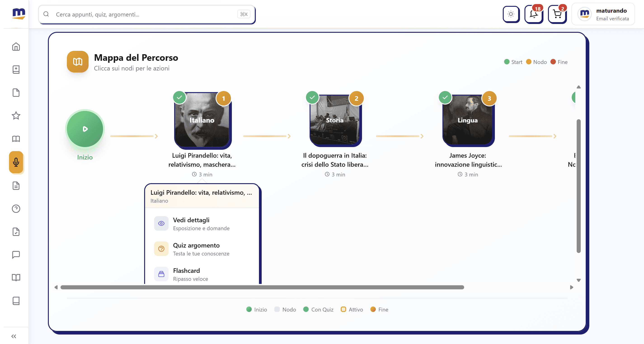Click the vertical scrollbar thumb of the map
The height and width of the screenshot is (344, 644).
point(578,186)
